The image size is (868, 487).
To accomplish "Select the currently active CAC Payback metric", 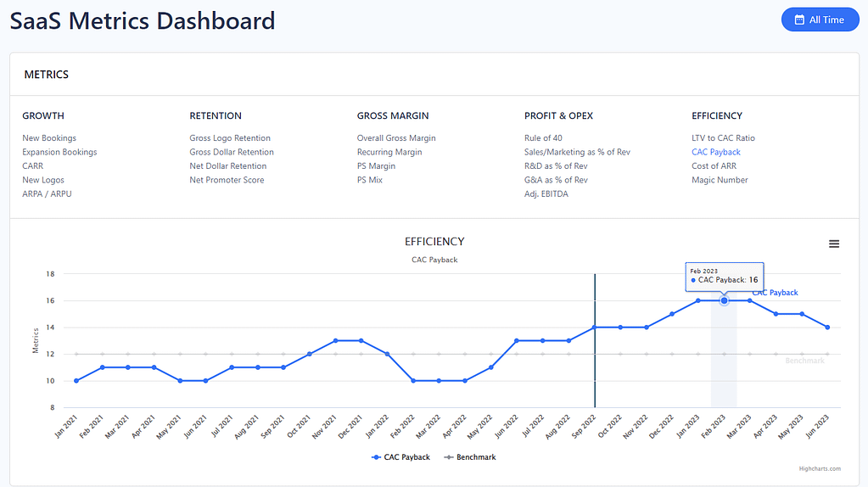I will (715, 152).
